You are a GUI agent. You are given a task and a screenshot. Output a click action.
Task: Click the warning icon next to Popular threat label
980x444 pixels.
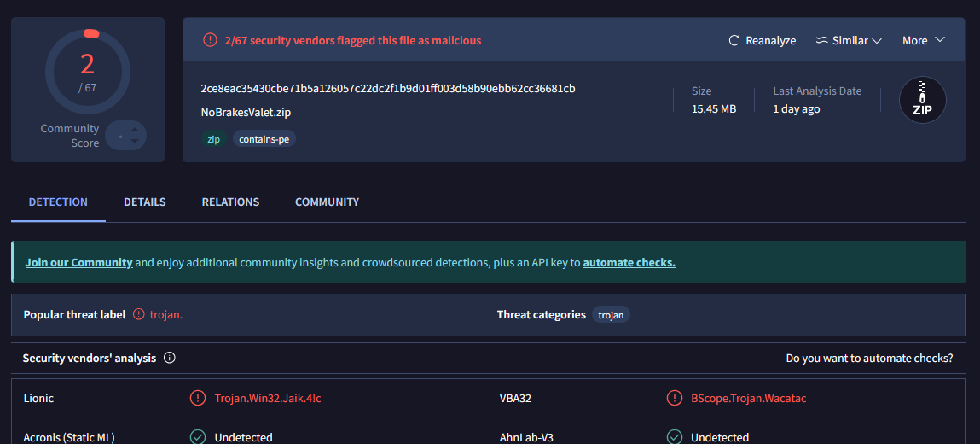[x=139, y=314]
